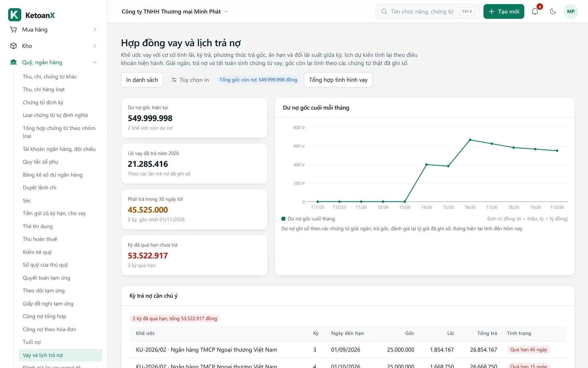Screen dimensions: 588x368
Task: Focus the Tìm chức năng, chứng từ search field
Action: (428, 12)
